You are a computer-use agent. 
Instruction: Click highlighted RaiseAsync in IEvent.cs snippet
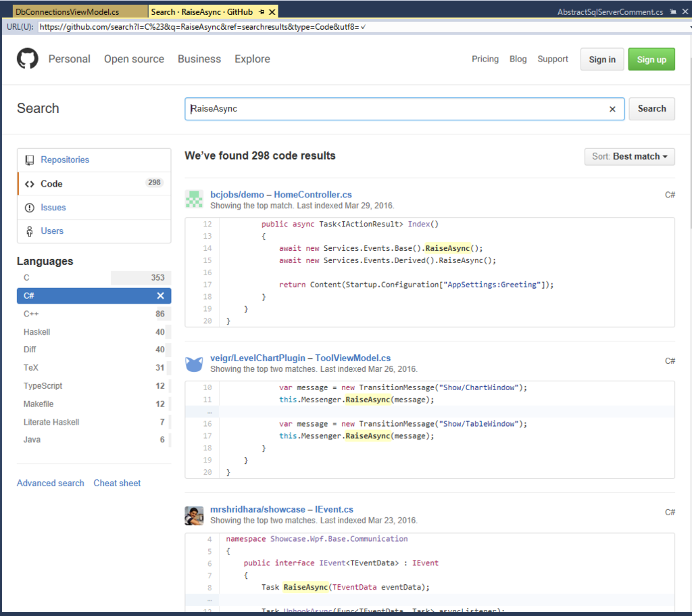click(x=305, y=588)
